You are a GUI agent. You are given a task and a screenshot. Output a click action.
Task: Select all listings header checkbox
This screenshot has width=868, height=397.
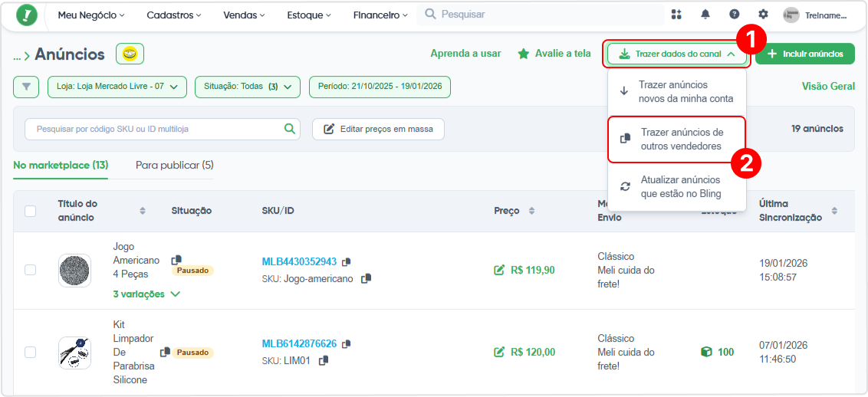coord(31,211)
